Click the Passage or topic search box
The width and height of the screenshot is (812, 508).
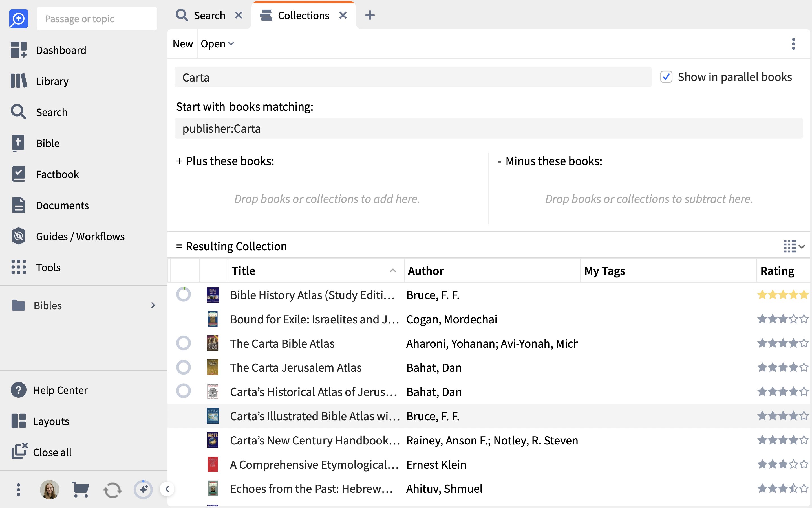click(97, 19)
